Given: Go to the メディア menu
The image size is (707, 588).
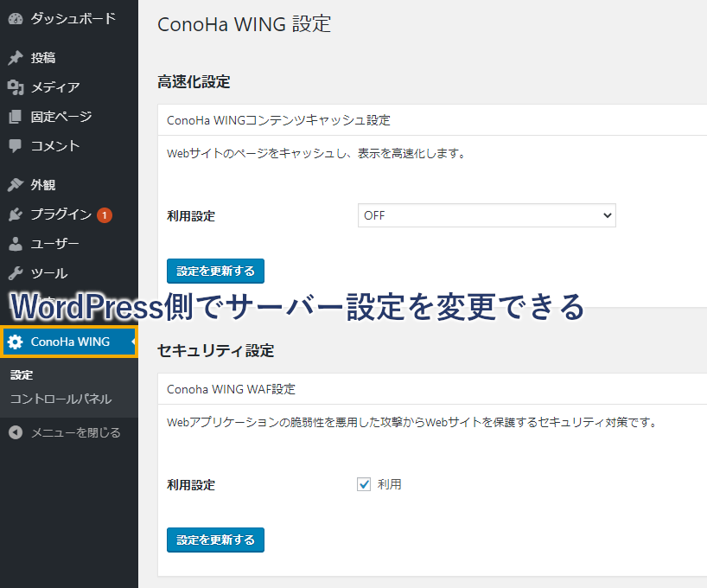Looking at the screenshot, I should (69, 87).
